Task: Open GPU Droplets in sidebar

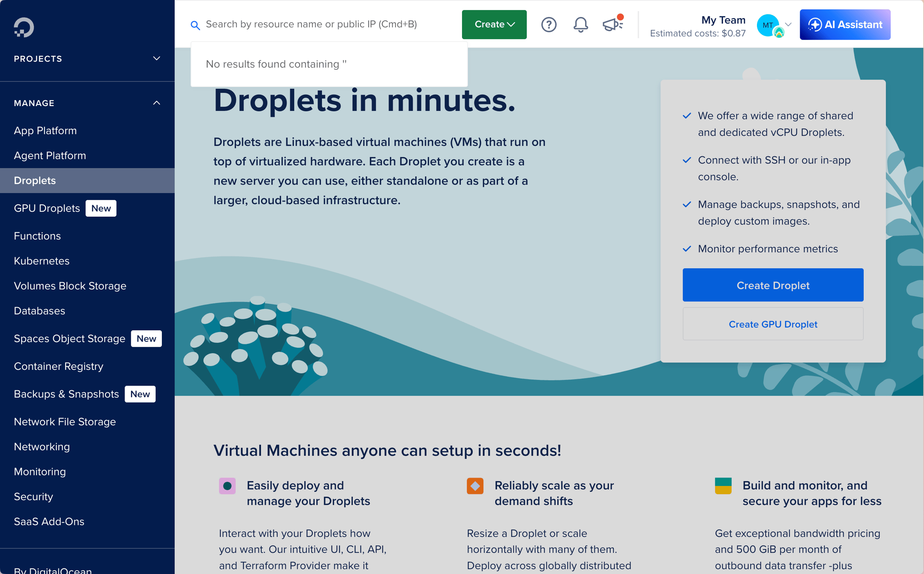Action: (47, 208)
